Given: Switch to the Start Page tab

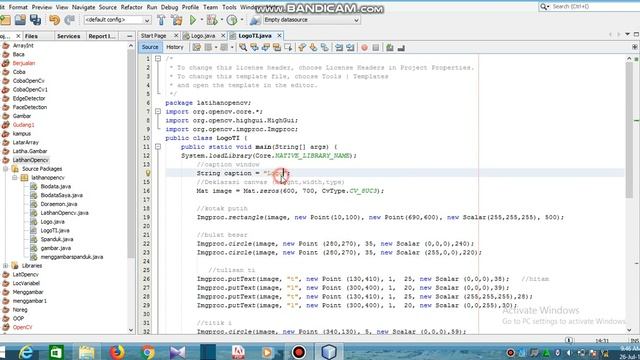Looking at the screenshot, I should tap(154, 36).
